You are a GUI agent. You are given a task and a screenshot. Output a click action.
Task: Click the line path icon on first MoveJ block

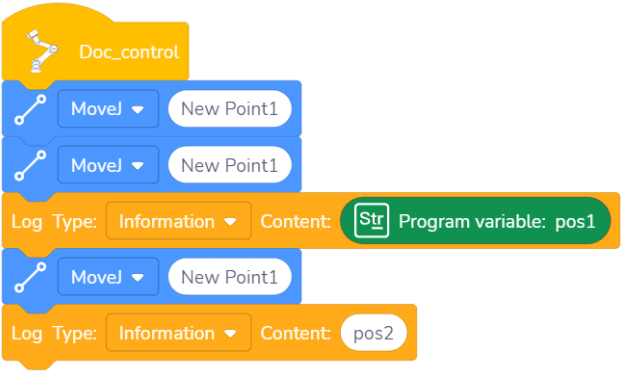pyautogui.click(x=30, y=109)
